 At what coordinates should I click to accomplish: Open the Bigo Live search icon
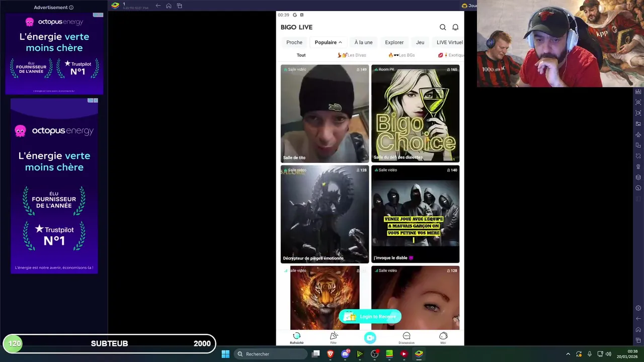[x=443, y=27]
